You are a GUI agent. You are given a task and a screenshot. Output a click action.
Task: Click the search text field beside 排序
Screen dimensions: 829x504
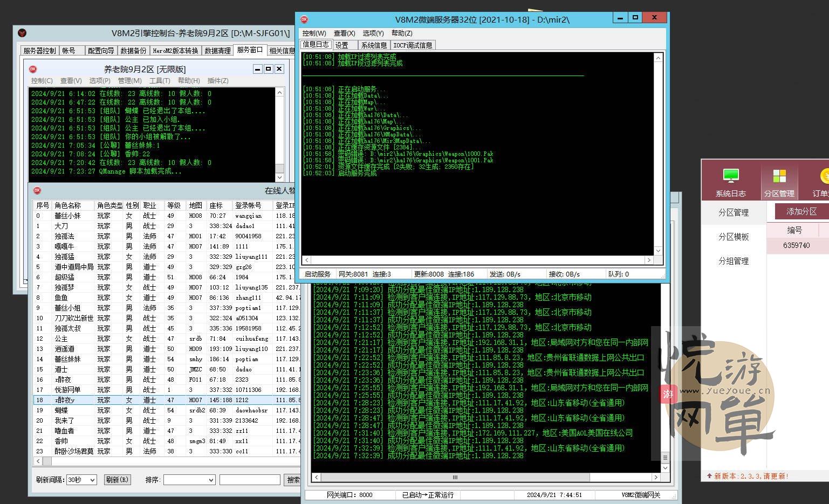[250, 480]
